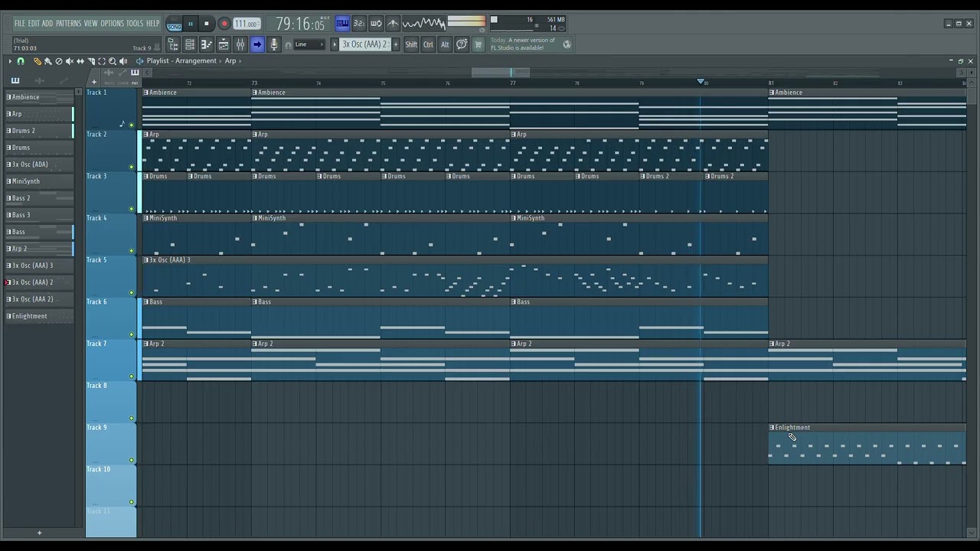This screenshot has width=980, height=551.
Task: Select MiniSynth in the pattern picker
Action: point(40,181)
